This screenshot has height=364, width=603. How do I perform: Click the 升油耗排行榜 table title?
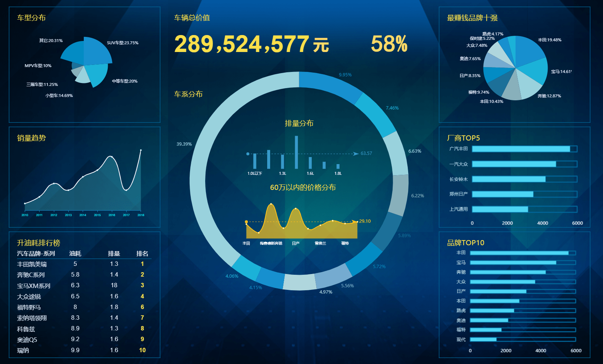pyautogui.click(x=38, y=243)
